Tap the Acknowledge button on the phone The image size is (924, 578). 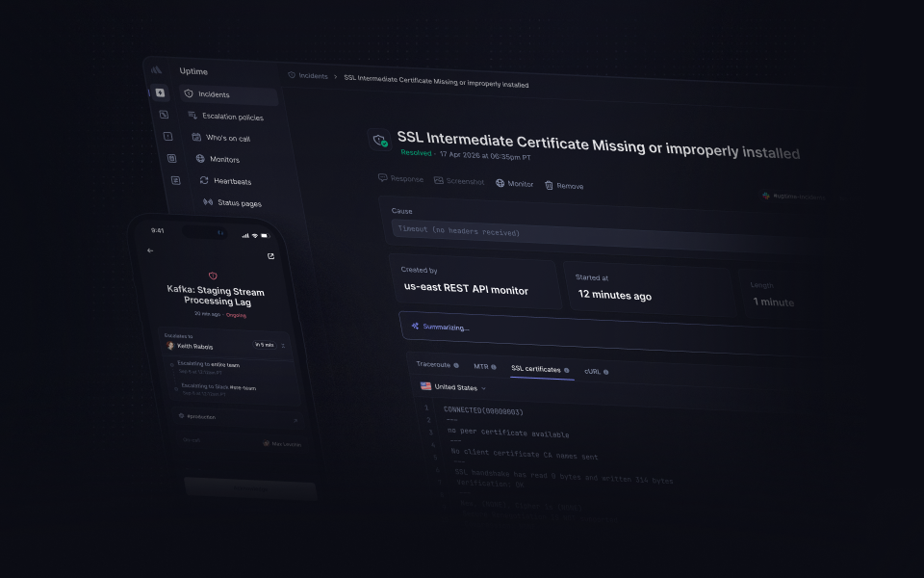pyautogui.click(x=250, y=488)
